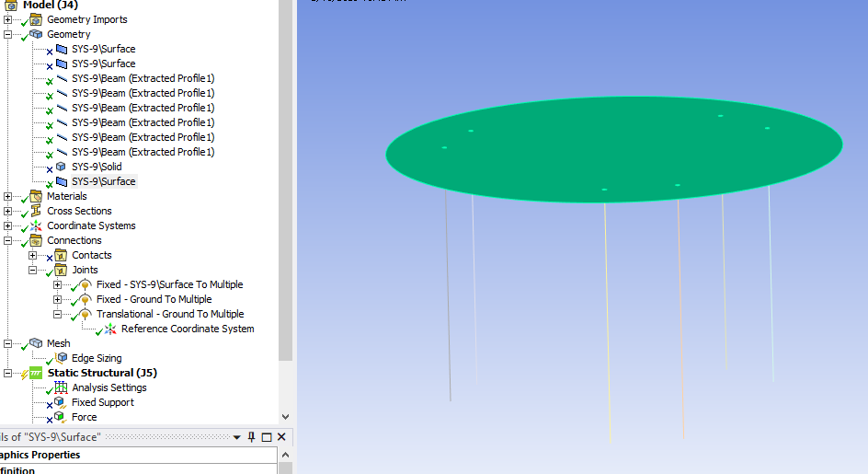Select Contacts under Connections
Image resolution: width=868 pixels, height=474 pixels.
pos(92,255)
